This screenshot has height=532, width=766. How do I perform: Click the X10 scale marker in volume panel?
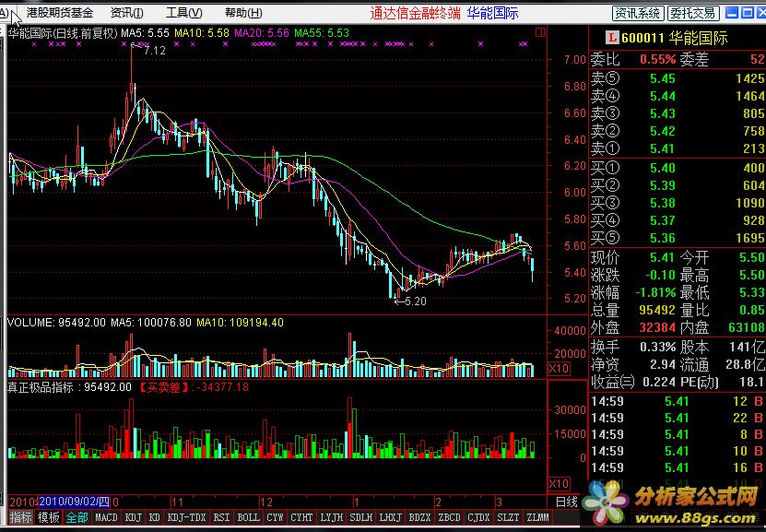pyautogui.click(x=559, y=369)
